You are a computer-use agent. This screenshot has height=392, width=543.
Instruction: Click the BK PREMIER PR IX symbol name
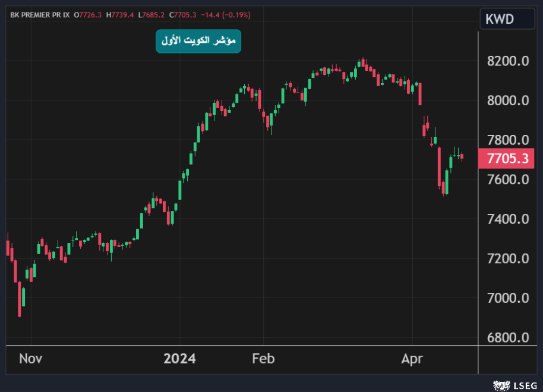[x=39, y=14]
